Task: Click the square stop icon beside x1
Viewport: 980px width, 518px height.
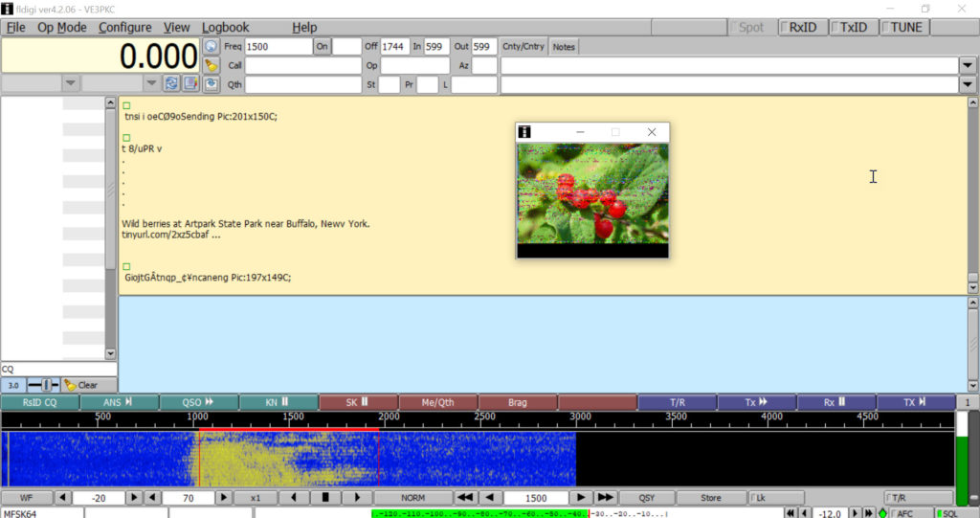Action: tap(325, 498)
